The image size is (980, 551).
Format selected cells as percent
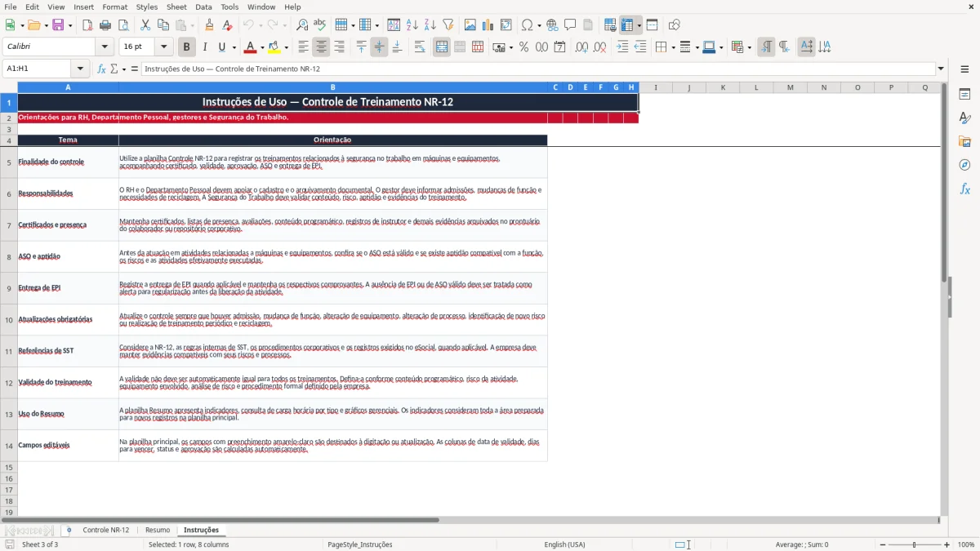click(x=523, y=47)
